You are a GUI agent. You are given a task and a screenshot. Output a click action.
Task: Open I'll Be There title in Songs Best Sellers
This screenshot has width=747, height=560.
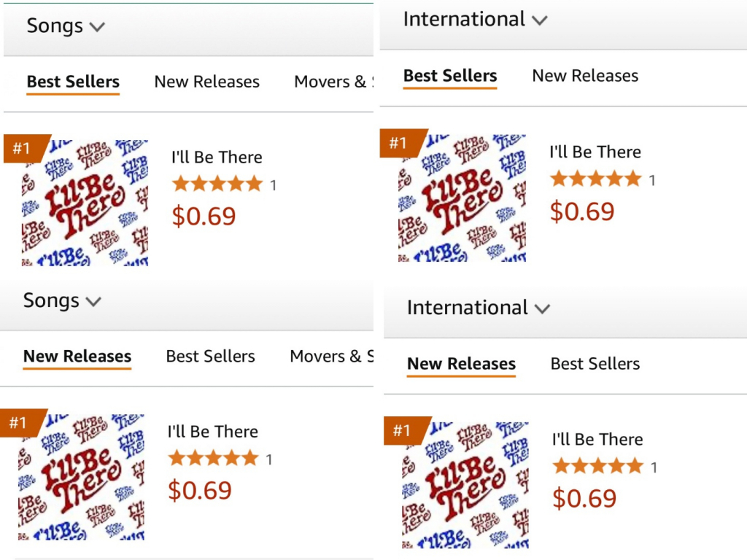(217, 157)
